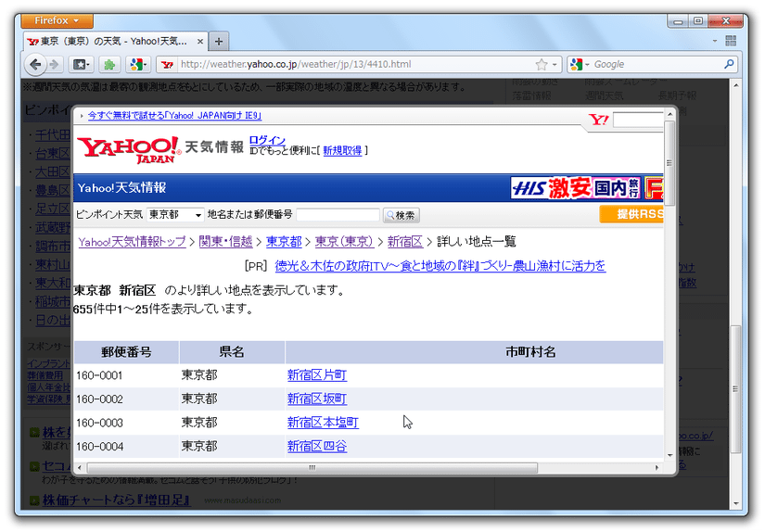Open the tab groups grid icon

(731, 41)
